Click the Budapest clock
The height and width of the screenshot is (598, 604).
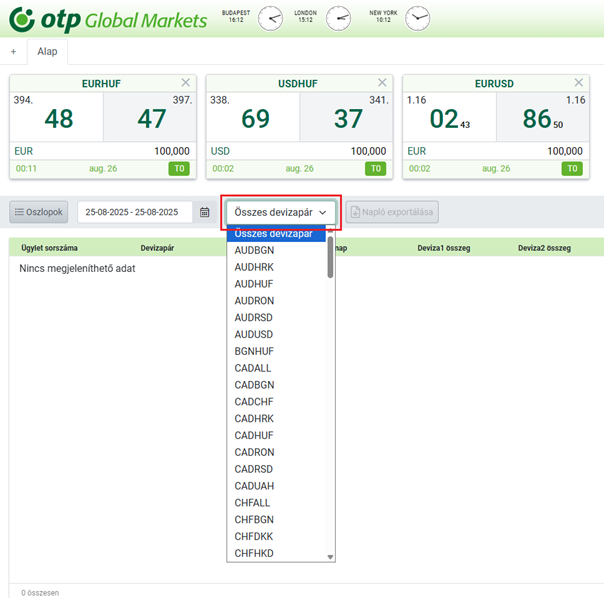point(270,18)
